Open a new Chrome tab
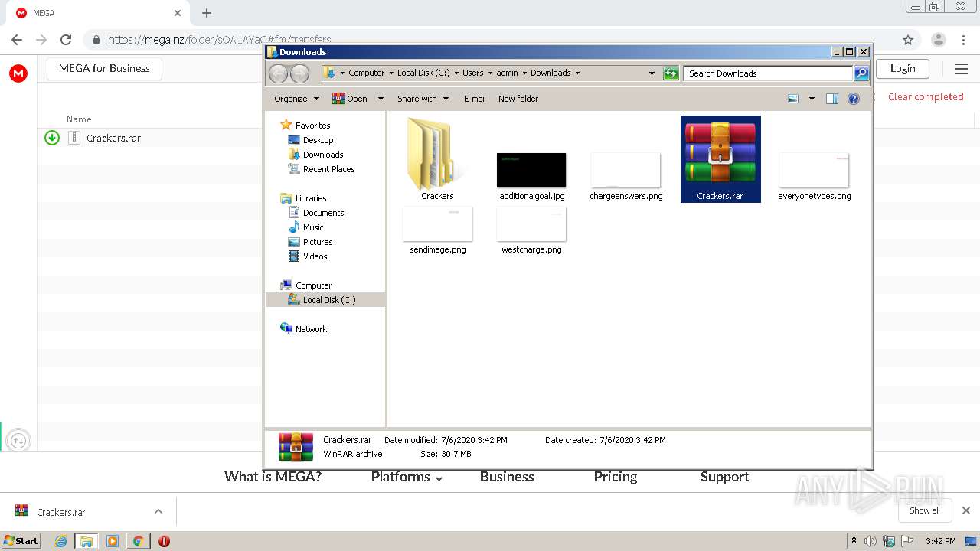This screenshot has height=551, width=980. [207, 13]
